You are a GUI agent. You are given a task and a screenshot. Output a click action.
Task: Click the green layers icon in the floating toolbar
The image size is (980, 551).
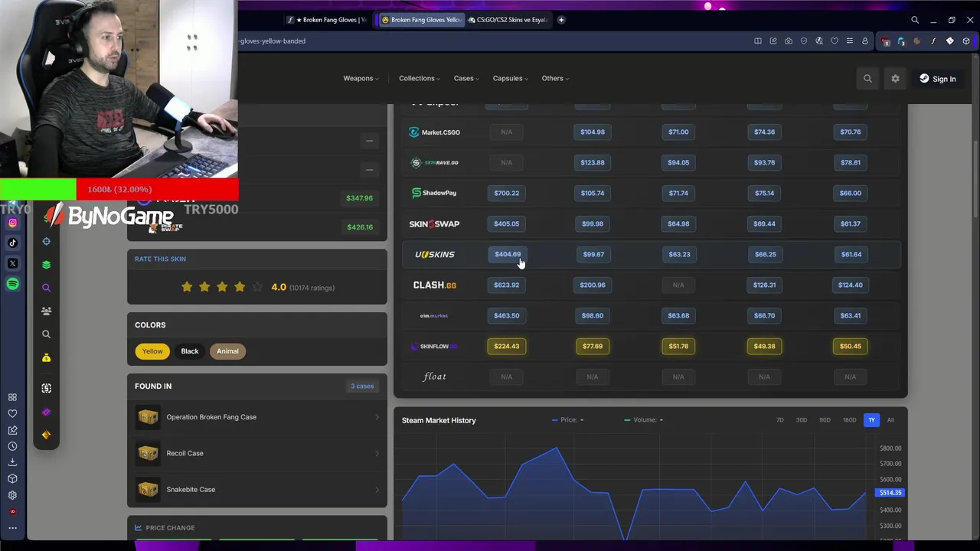(x=47, y=265)
